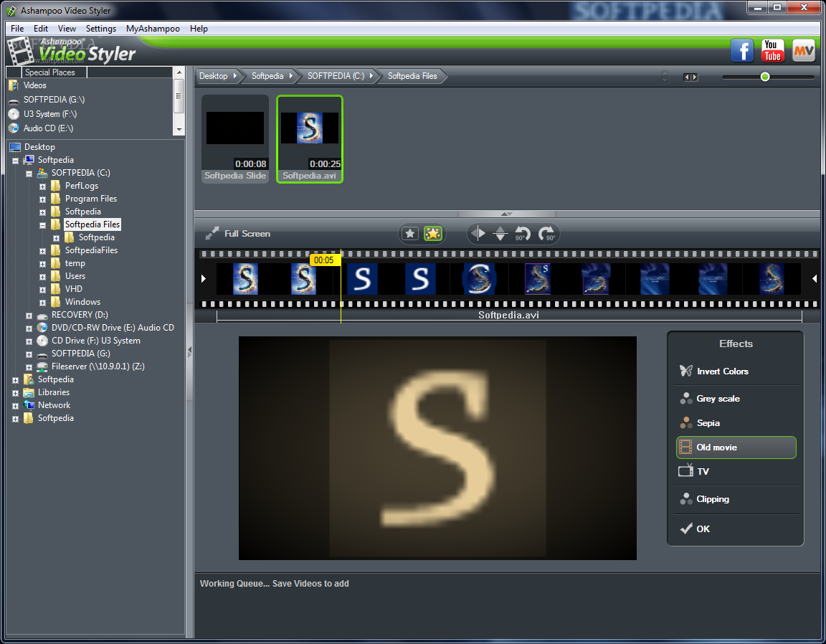Click the first S frame in filmstrip
This screenshot has width=826, height=644.
[x=245, y=279]
